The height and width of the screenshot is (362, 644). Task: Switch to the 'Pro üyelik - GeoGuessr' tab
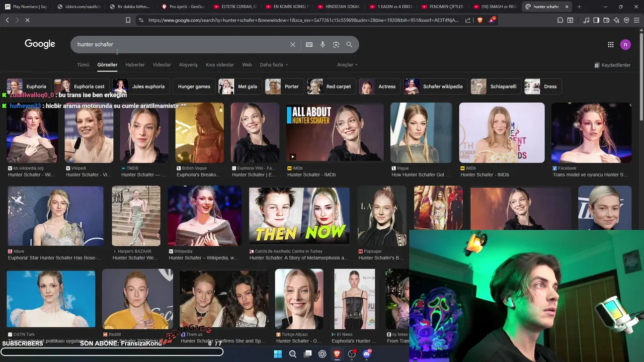coord(183,7)
